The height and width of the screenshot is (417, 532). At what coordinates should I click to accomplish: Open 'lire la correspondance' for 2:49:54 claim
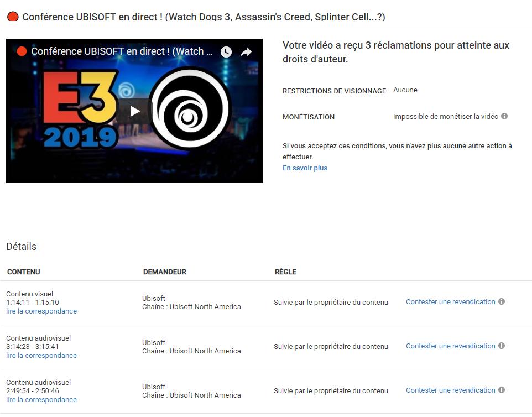point(41,399)
